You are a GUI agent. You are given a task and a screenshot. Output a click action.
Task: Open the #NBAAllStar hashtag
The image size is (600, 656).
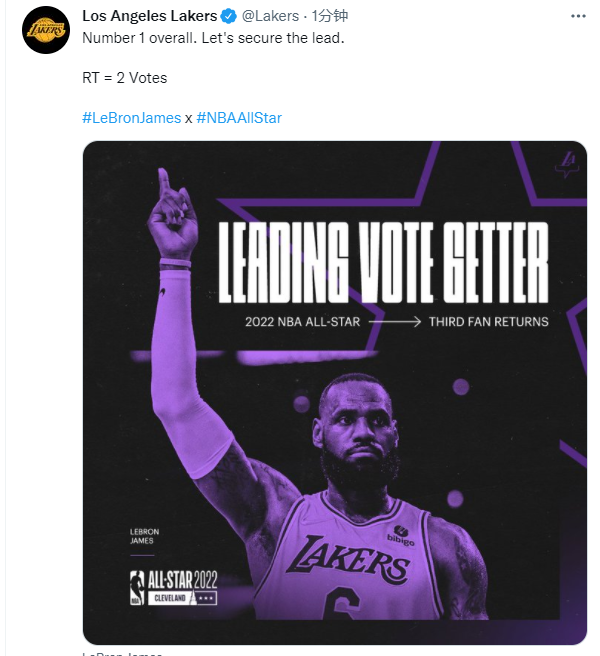click(x=239, y=118)
